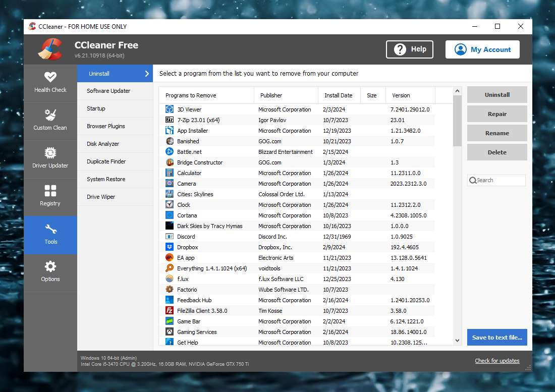Click the Battle.net icon
555x392 pixels.
[x=170, y=152]
